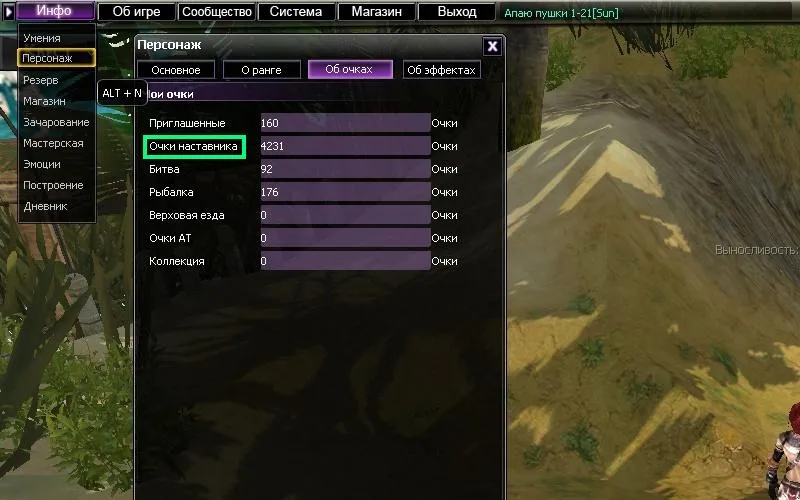Collapse menu bar with the arrow icon
Image resolution: width=800 pixels, height=500 pixels.
8,11
